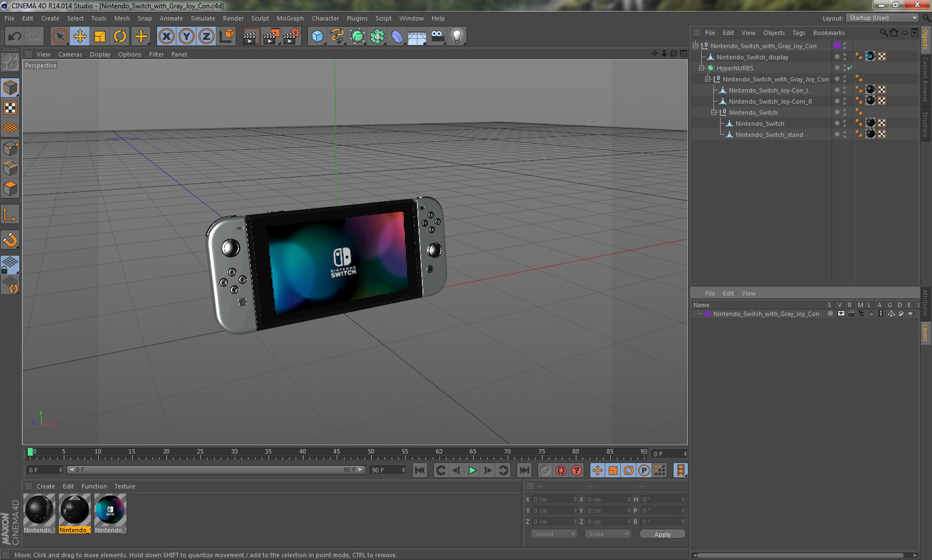The height and width of the screenshot is (560, 932).
Task: Open the Array modeling objects icon
Action: pos(377,37)
